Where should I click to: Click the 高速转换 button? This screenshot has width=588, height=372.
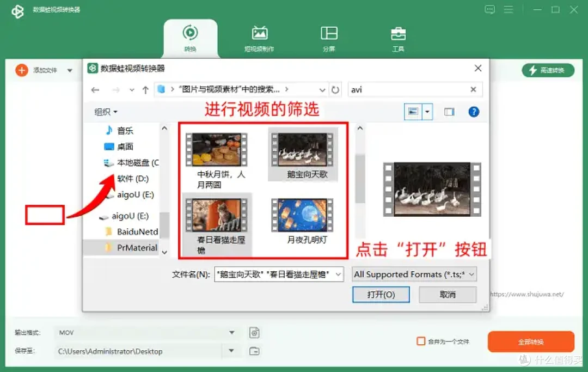[x=548, y=70]
